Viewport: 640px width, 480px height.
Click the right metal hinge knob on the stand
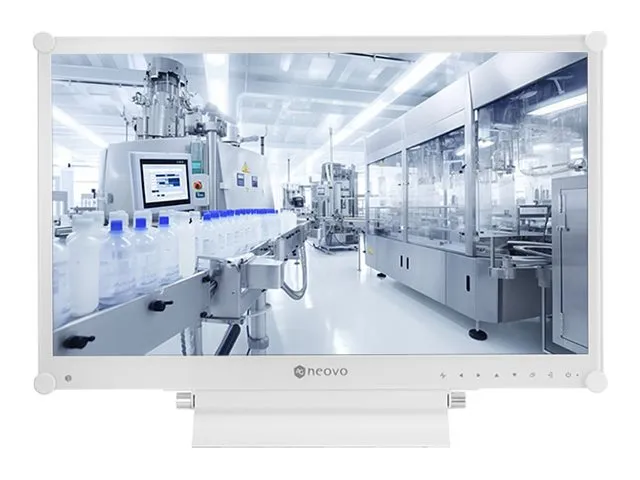pos(456,401)
